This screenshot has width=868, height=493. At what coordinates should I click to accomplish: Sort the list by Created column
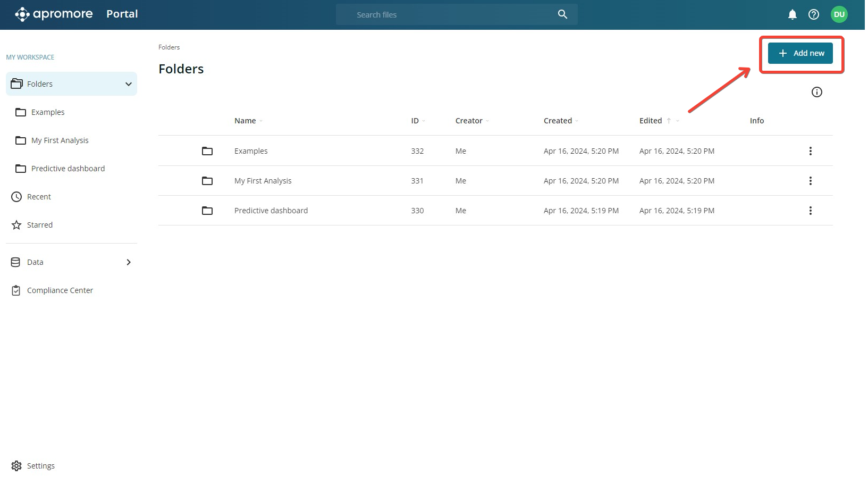pos(558,121)
